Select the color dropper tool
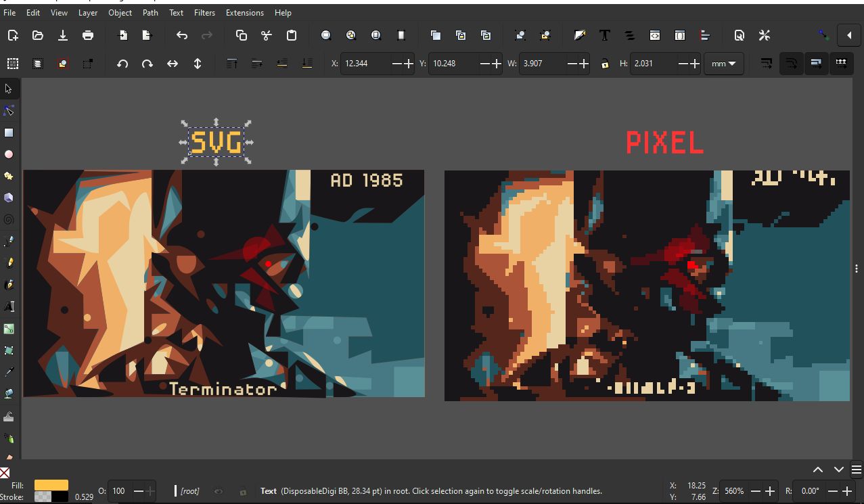The width and height of the screenshot is (864, 504). (9, 372)
